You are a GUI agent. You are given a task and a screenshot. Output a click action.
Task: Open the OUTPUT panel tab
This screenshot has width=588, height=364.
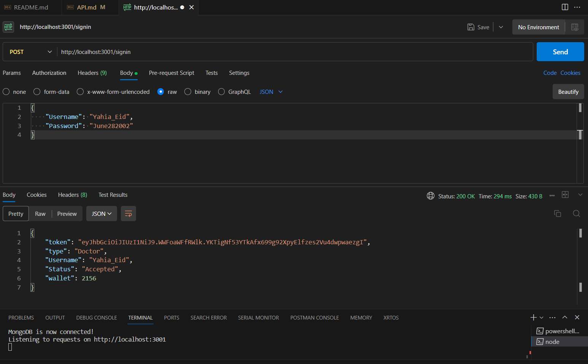coord(55,318)
